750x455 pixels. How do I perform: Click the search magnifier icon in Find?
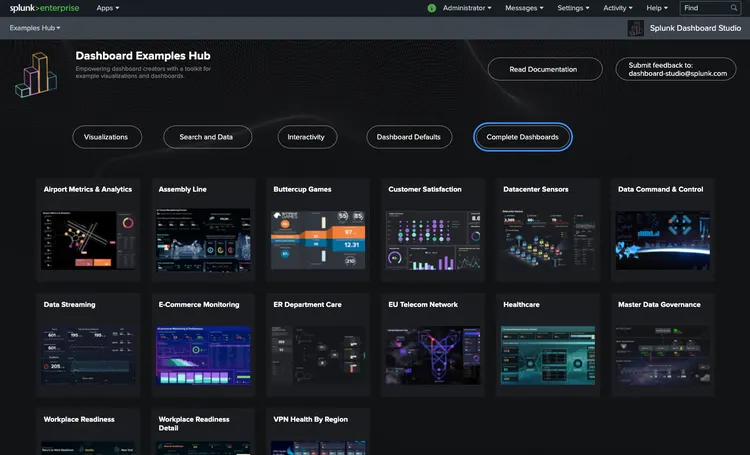coord(734,8)
